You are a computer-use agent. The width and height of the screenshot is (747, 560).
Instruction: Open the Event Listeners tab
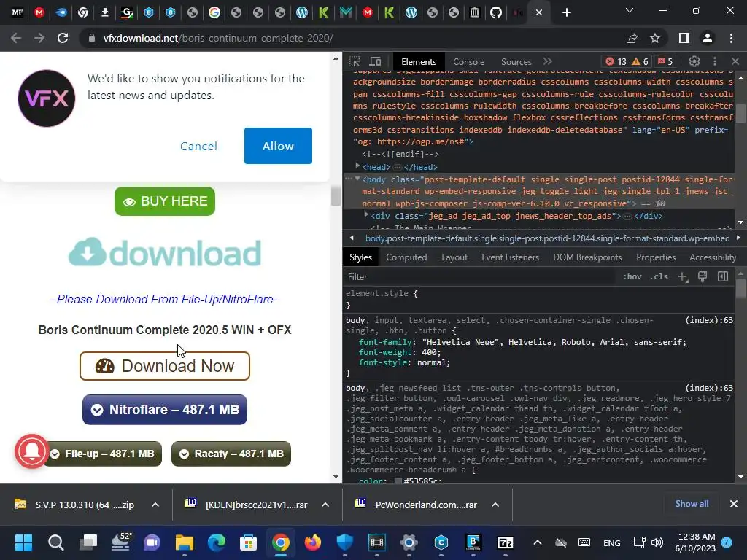tap(510, 257)
